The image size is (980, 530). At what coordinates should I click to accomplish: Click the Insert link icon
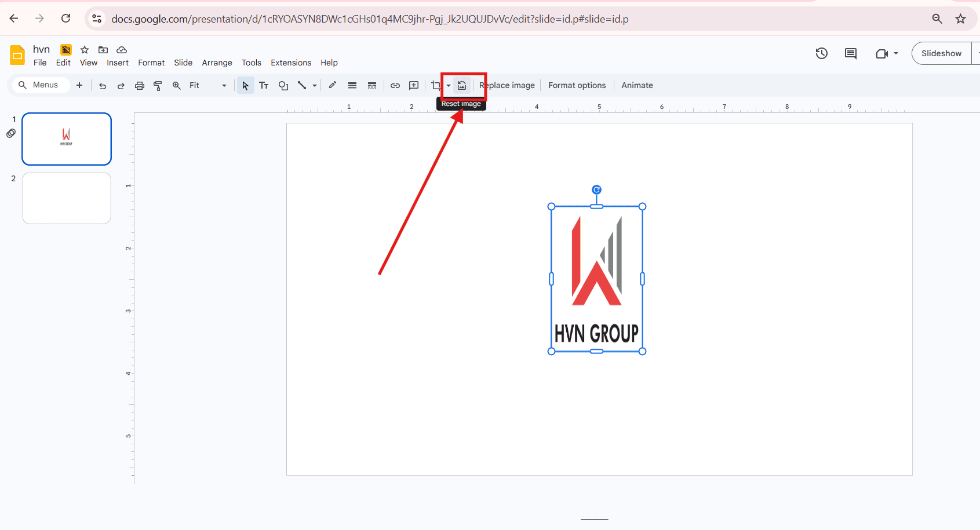coord(395,86)
